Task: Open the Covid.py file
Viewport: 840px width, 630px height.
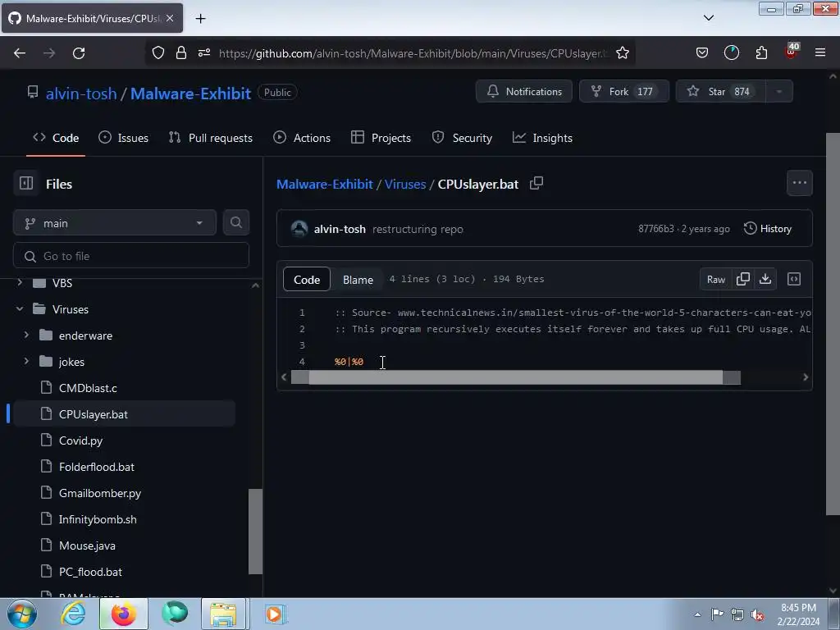Action: point(80,441)
